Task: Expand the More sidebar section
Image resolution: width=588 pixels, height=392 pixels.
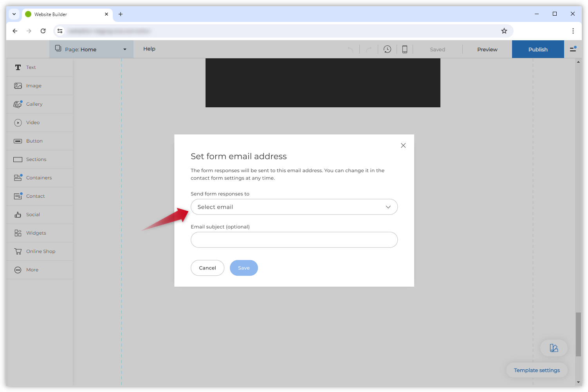Action: point(32,269)
